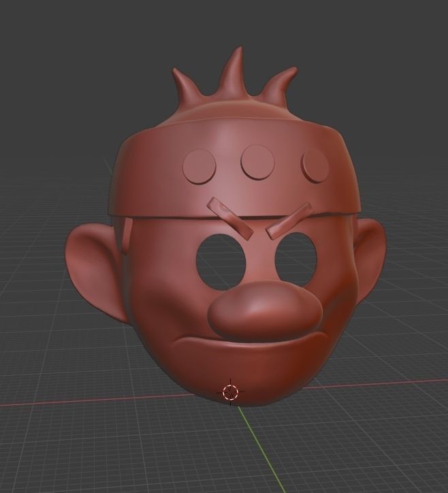Screen dimensions: 448x493
Task: Click the right circle on the headband
Action: tap(315, 165)
